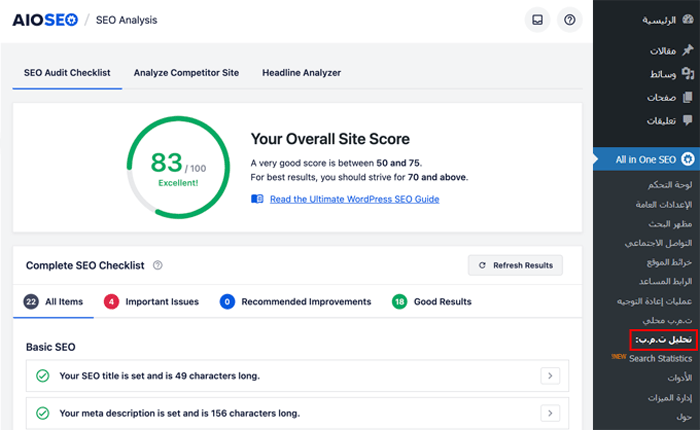Select the All Items filter tab
The image size is (700, 430).
[54, 302]
